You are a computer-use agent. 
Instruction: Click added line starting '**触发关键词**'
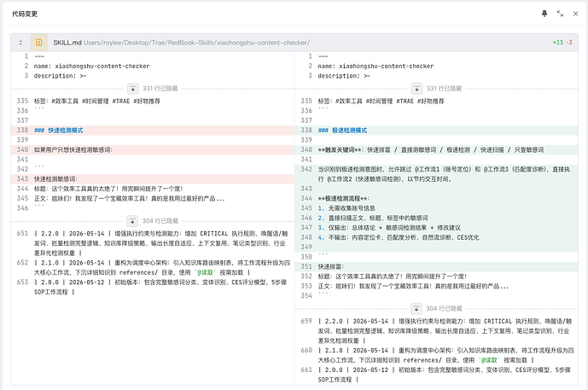pyautogui.click(x=430, y=150)
